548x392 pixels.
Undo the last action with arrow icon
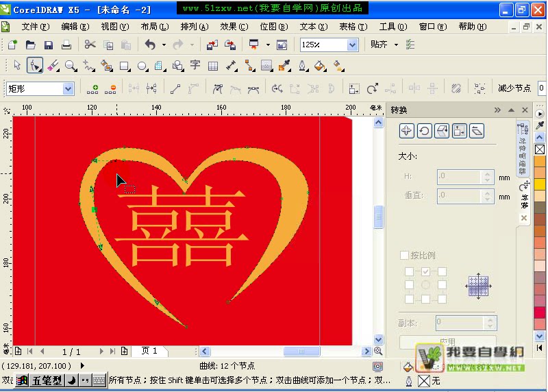150,45
